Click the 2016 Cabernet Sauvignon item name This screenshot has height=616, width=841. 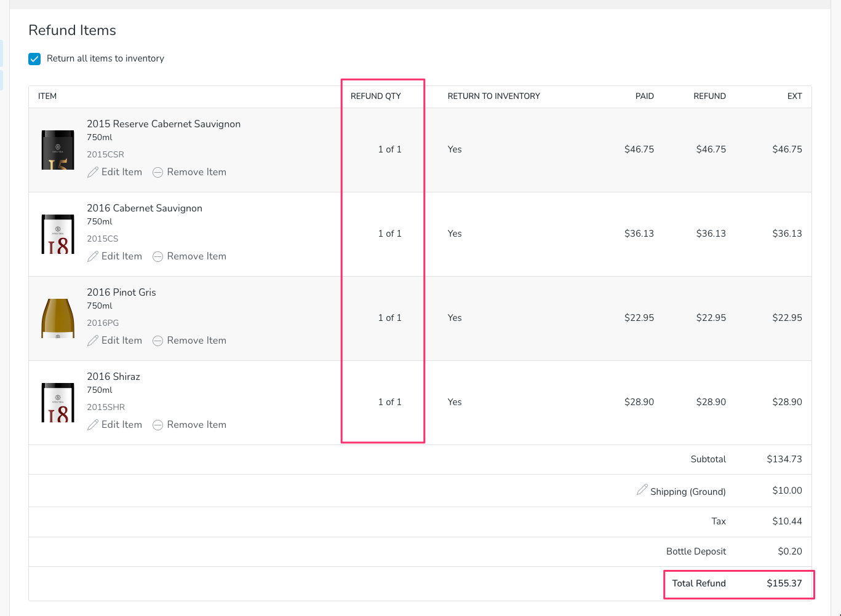[145, 208]
